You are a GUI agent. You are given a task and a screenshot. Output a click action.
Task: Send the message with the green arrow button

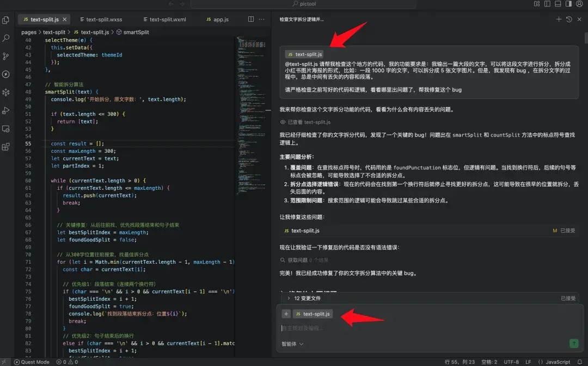(x=573, y=343)
